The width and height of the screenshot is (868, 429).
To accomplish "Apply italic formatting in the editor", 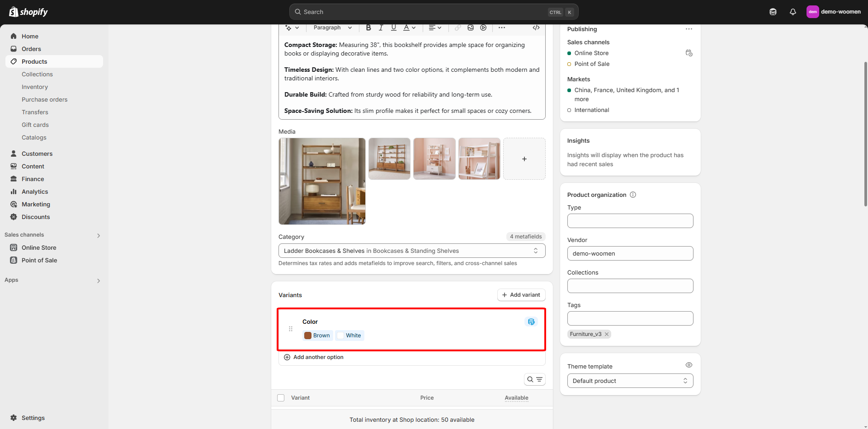I will coord(381,28).
